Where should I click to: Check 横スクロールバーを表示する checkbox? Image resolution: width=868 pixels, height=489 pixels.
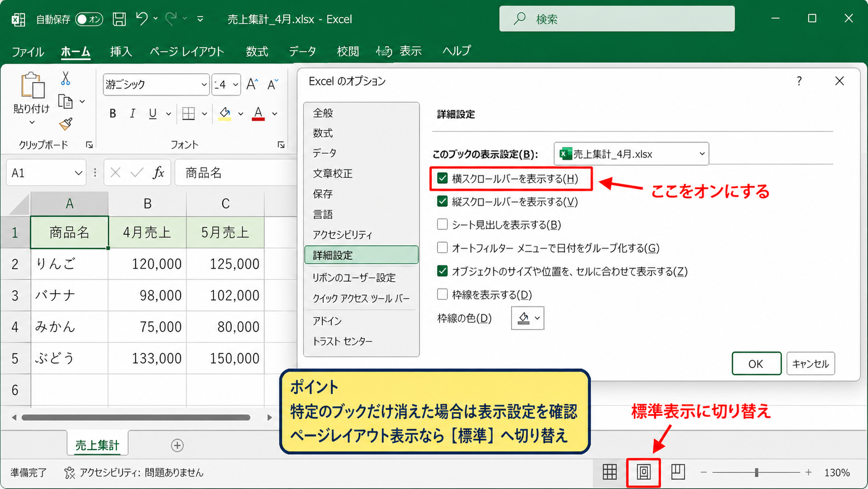[x=442, y=178]
